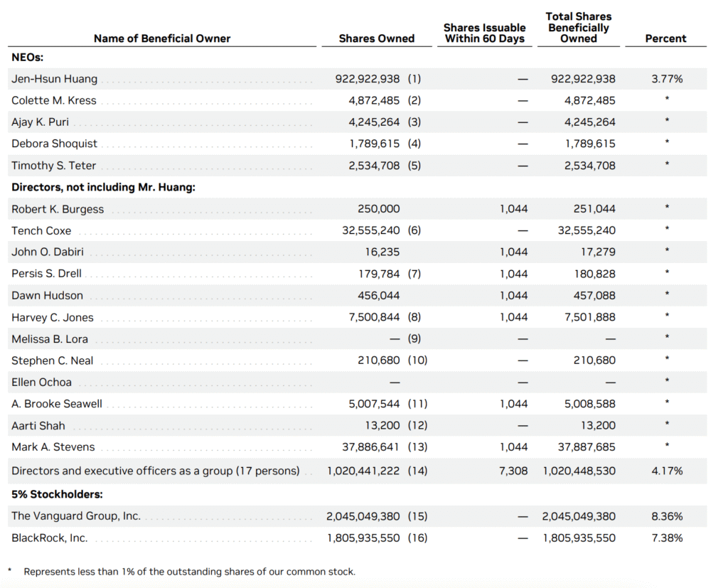Click the "Shares Owned" column header
The image size is (728, 588).
[376, 38]
